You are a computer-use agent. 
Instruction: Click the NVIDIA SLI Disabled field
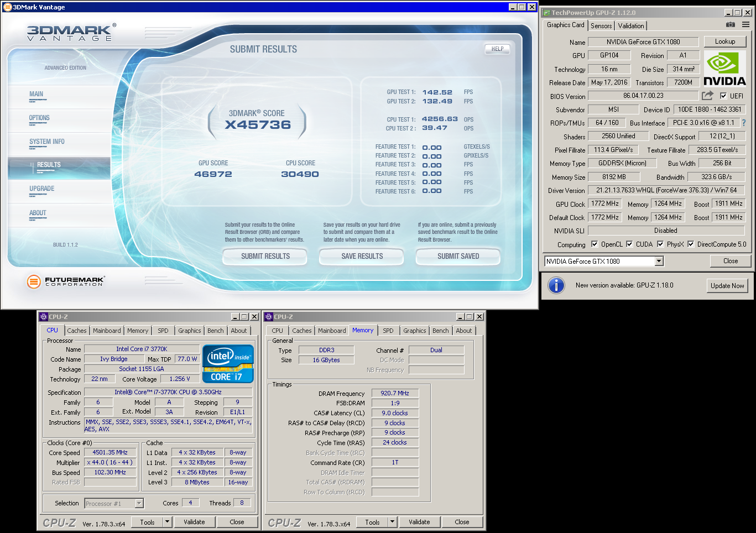tap(666, 231)
